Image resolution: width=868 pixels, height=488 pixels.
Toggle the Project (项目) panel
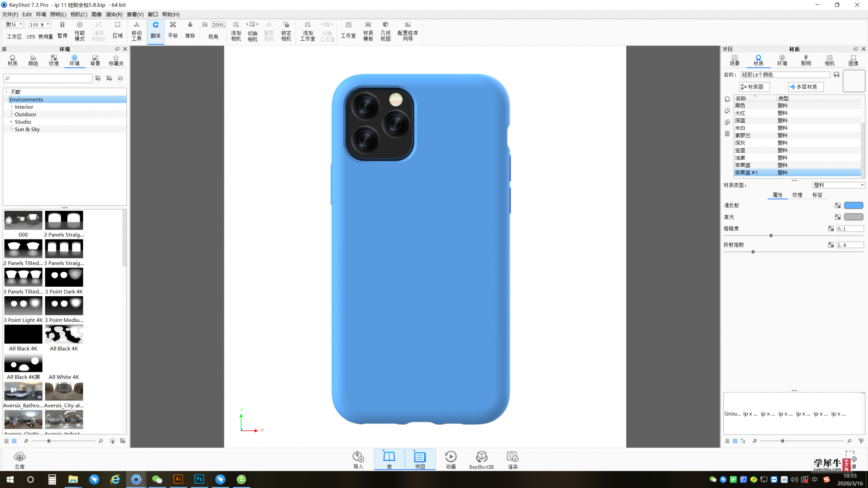(x=420, y=460)
